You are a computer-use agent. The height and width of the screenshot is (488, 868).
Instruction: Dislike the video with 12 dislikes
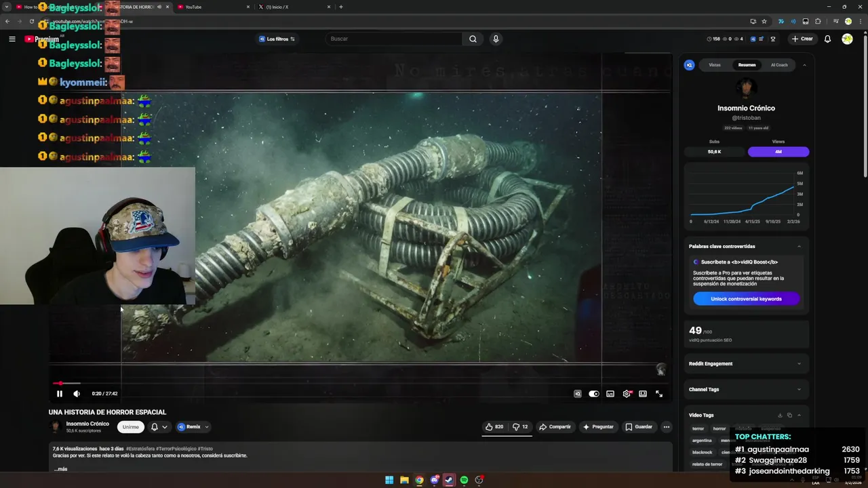(x=520, y=427)
